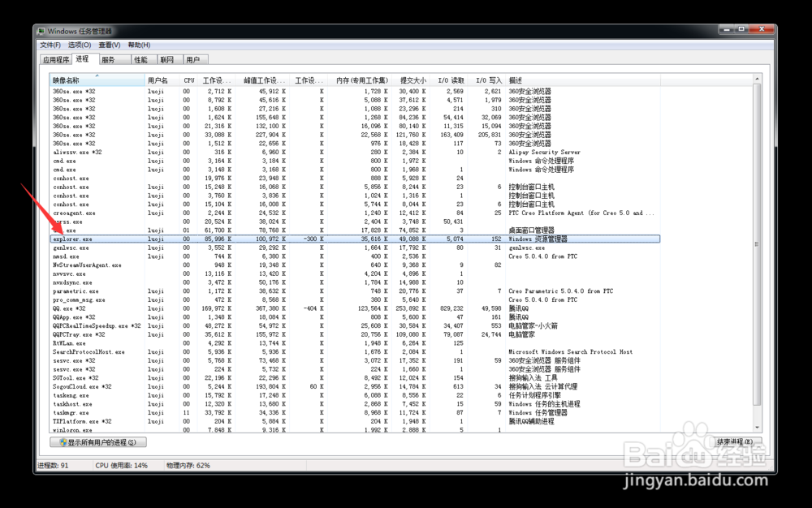Click the CPU 使用率: 14% status entry
This screenshot has width=812, height=508.
click(122, 466)
